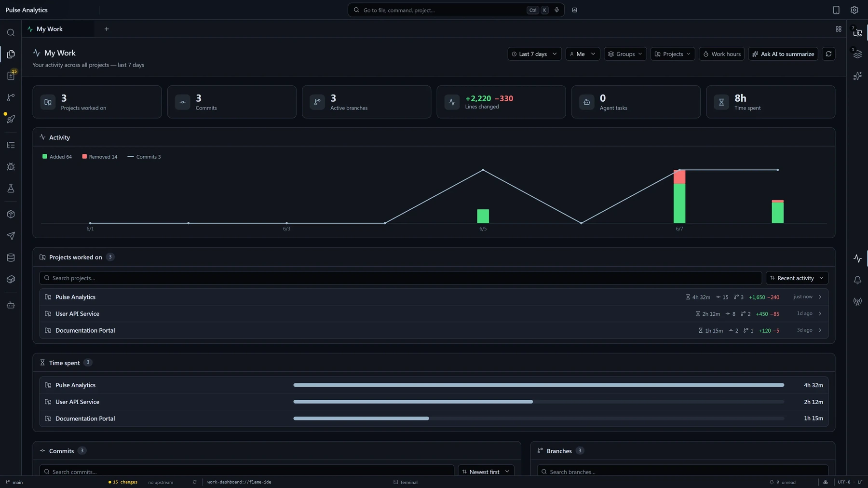Toggle the Work hours filter
The image size is (868, 488).
(x=721, y=54)
